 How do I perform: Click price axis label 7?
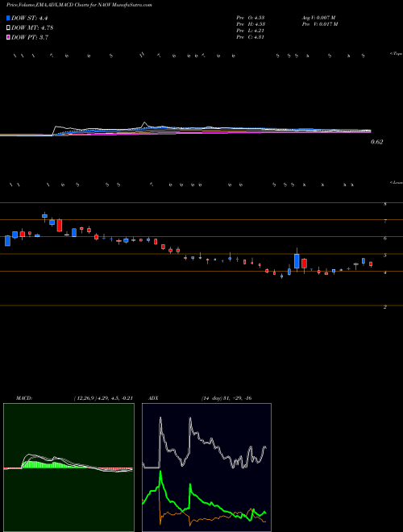[x=385, y=221]
